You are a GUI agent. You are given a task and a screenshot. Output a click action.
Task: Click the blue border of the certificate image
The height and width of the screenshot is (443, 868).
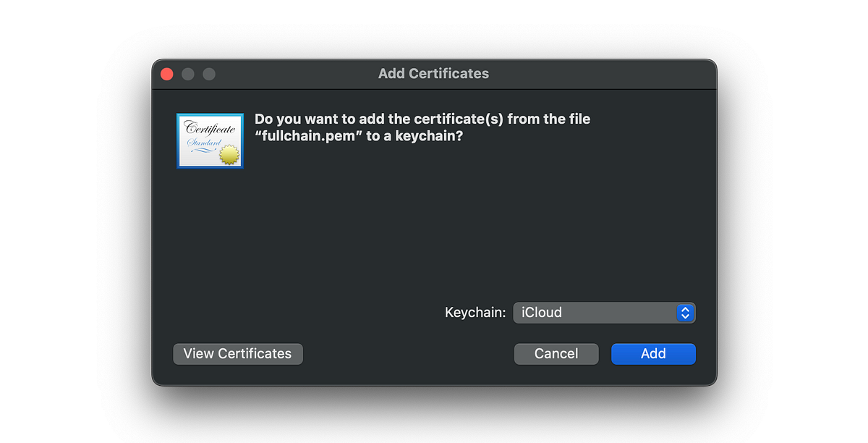210,114
